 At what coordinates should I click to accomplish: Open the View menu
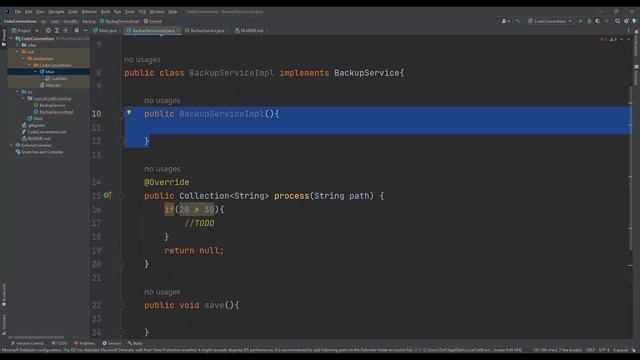tap(40, 12)
